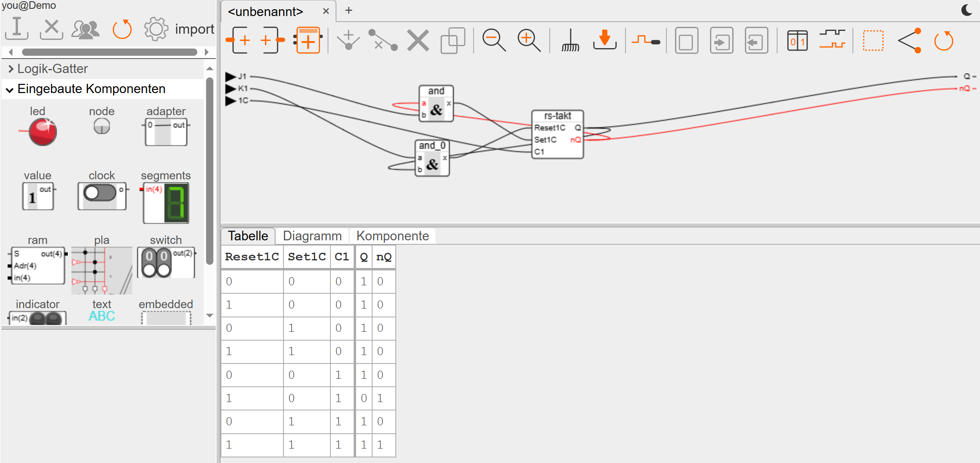Viewport: 980px width, 463px height.
Task: Click the Reset1C table column header
Action: (x=252, y=257)
